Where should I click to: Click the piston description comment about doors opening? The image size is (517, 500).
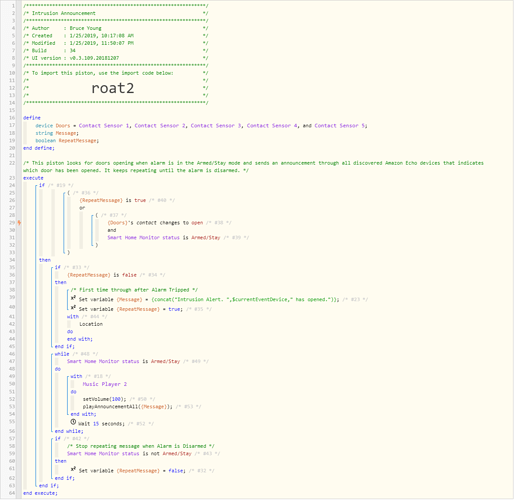click(253, 167)
